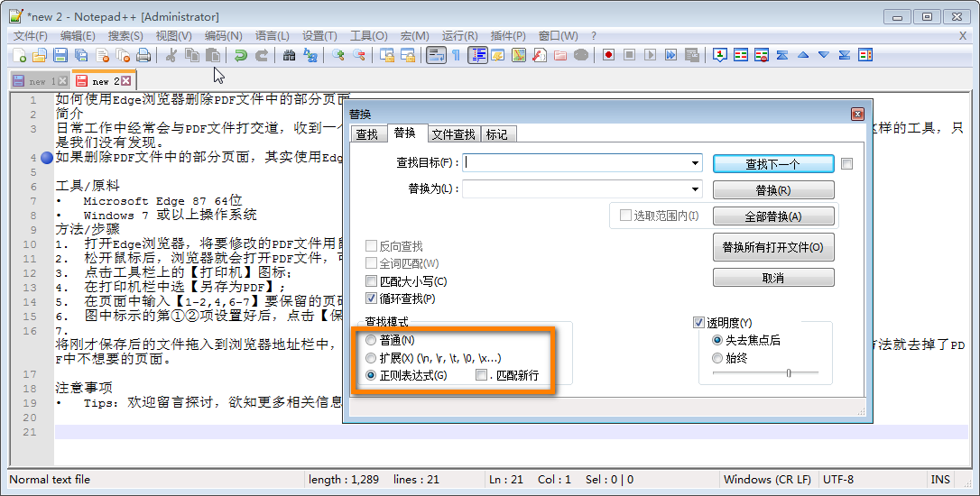
Task: Close the 替换 dialog with red X
Action: pyautogui.click(x=857, y=115)
